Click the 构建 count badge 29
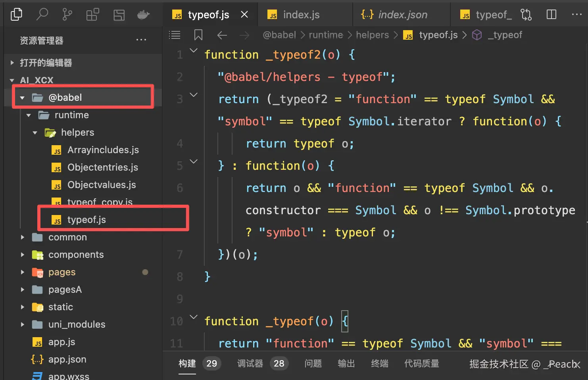The image size is (588, 380). click(211, 363)
